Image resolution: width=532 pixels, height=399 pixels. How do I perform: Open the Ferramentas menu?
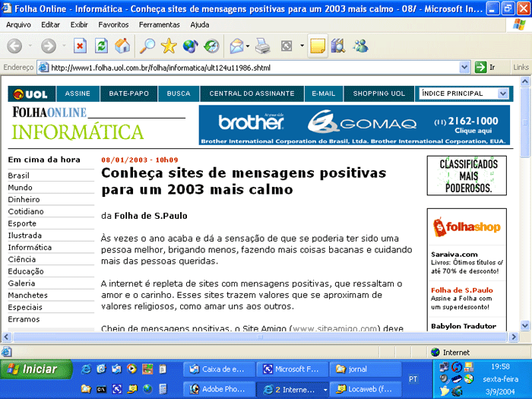(x=159, y=25)
